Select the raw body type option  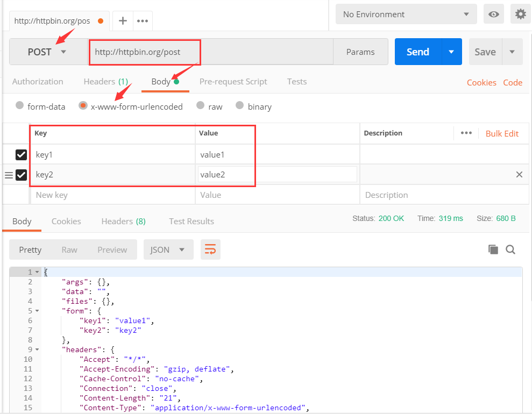[x=200, y=106]
